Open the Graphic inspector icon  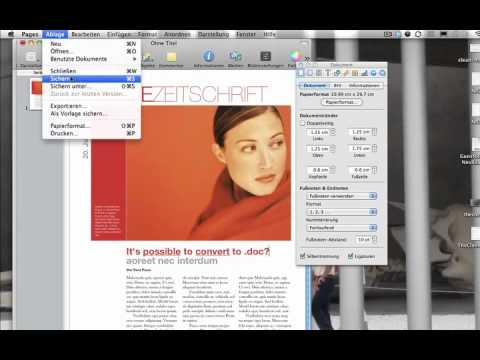pyautogui.click(x=337, y=73)
